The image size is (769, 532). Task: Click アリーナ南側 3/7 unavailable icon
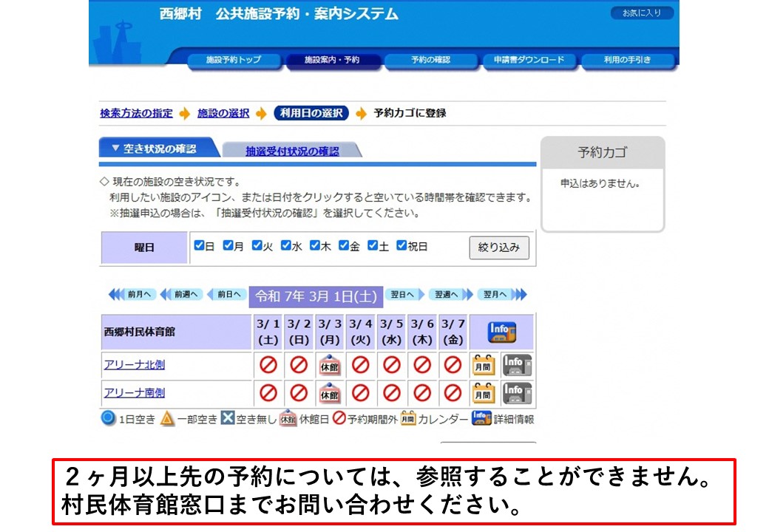(453, 393)
